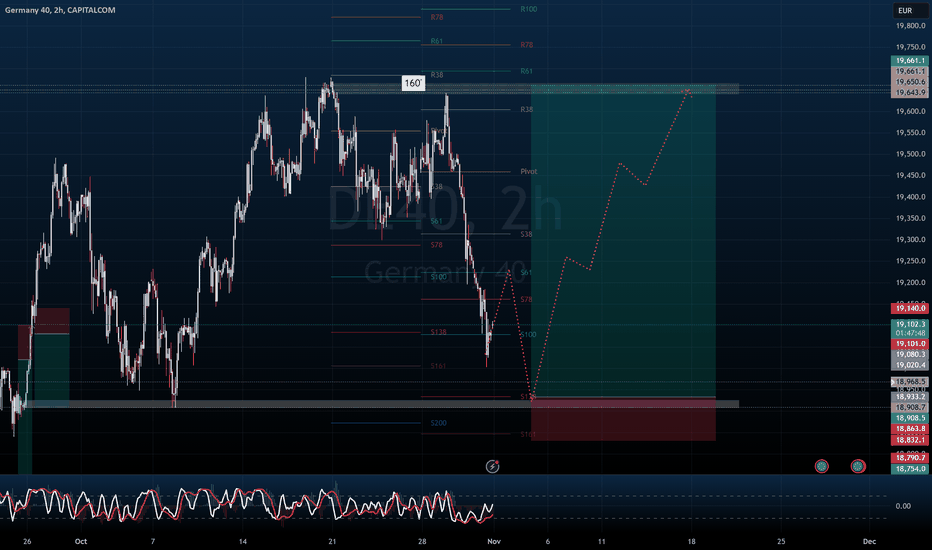The image size is (932, 550).
Task: Click the Germany 40, 2h, CAPITALCOM title
Action: [x=60, y=10]
